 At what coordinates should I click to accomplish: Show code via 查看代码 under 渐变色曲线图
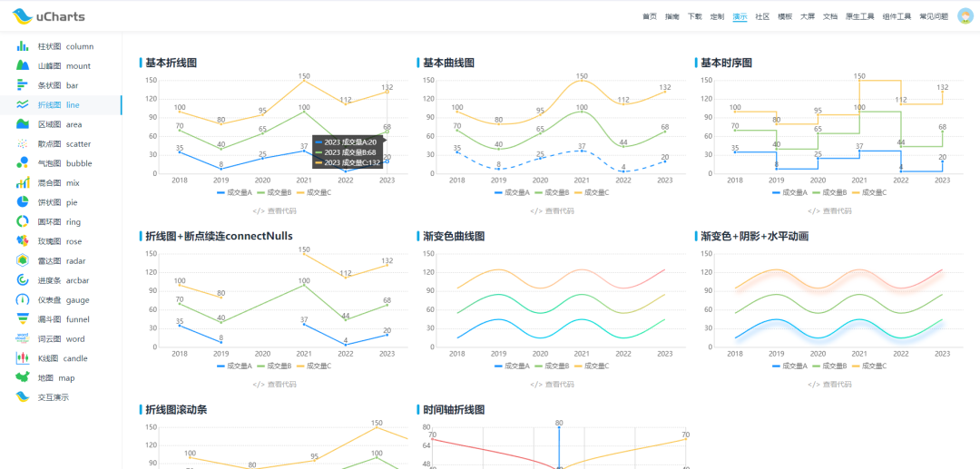point(551,385)
